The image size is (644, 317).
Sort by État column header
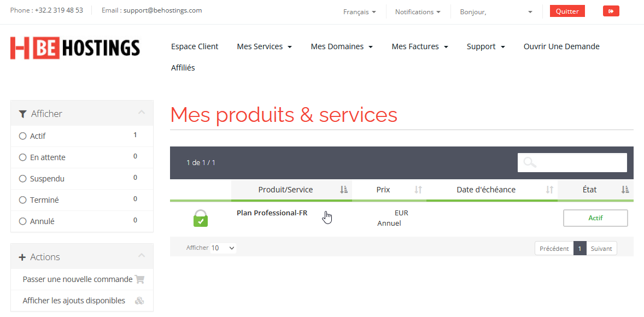[595, 190]
